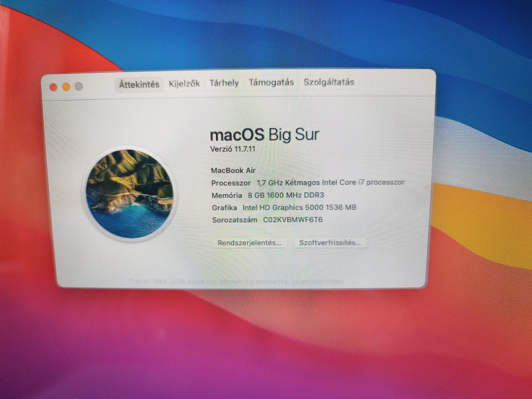Minimize the window with the yellow button
This screenshot has width=532, height=399.
(x=66, y=87)
